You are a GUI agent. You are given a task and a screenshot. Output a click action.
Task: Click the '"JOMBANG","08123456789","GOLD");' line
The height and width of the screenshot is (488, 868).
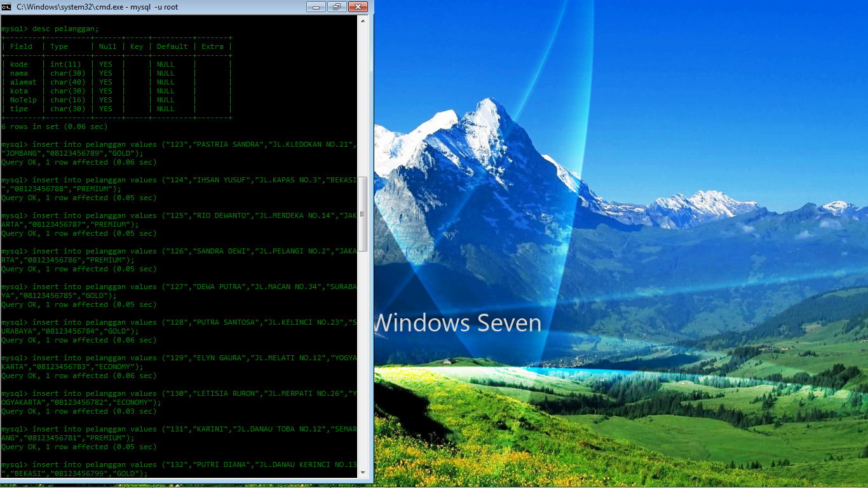tap(72, 153)
